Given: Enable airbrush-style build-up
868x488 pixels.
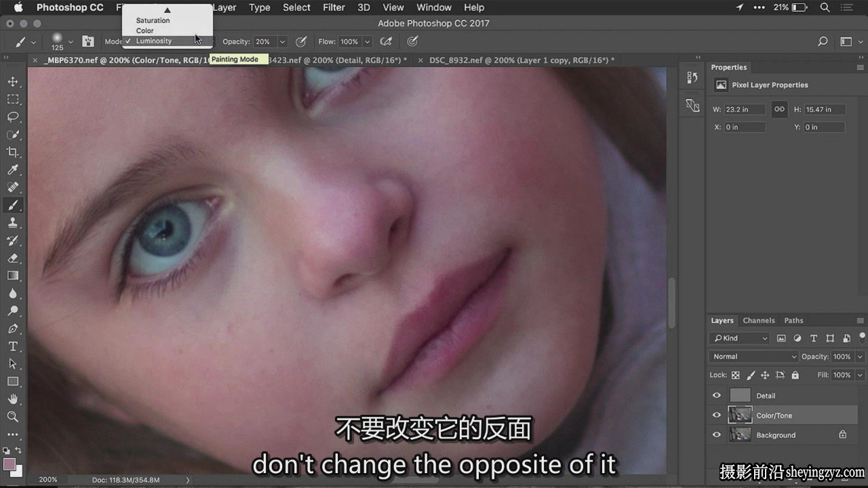Looking at the screenshot, I should pyautogui.click(x=386, y=41).
